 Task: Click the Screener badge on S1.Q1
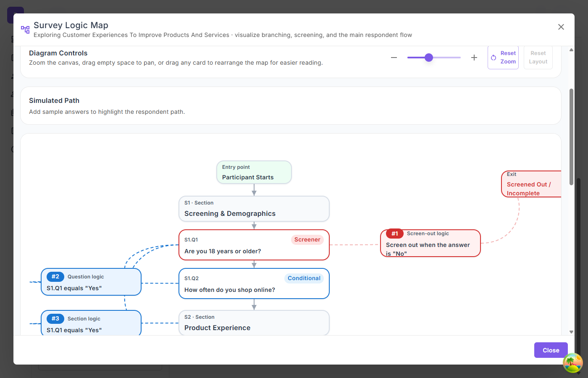[x=307, y=240]
